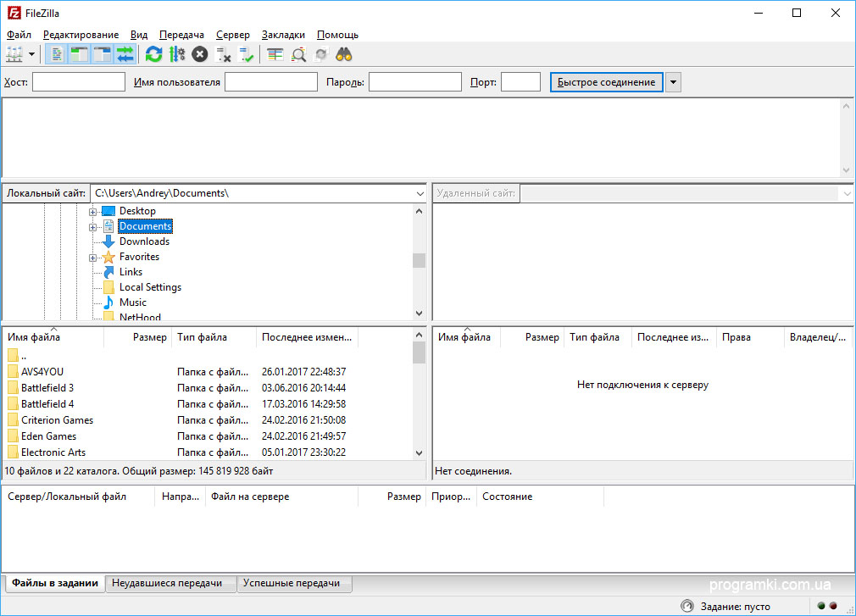Toggle message log display icon
856x616 pixels.
coord(56,54)
